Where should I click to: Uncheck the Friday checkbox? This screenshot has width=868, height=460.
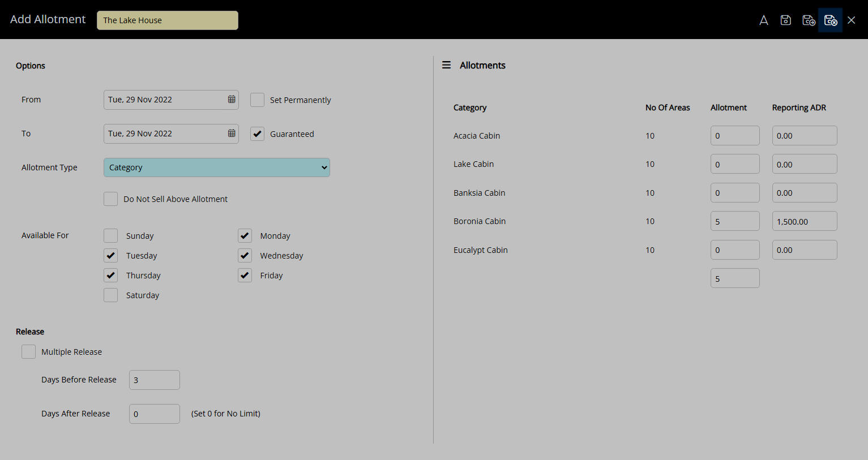245,276
